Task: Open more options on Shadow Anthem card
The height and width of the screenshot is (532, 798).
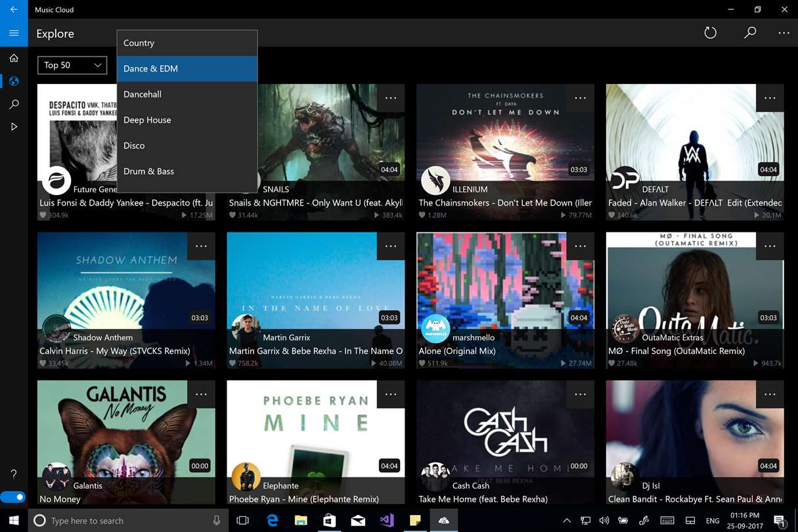Action: (x=201, y=246)
